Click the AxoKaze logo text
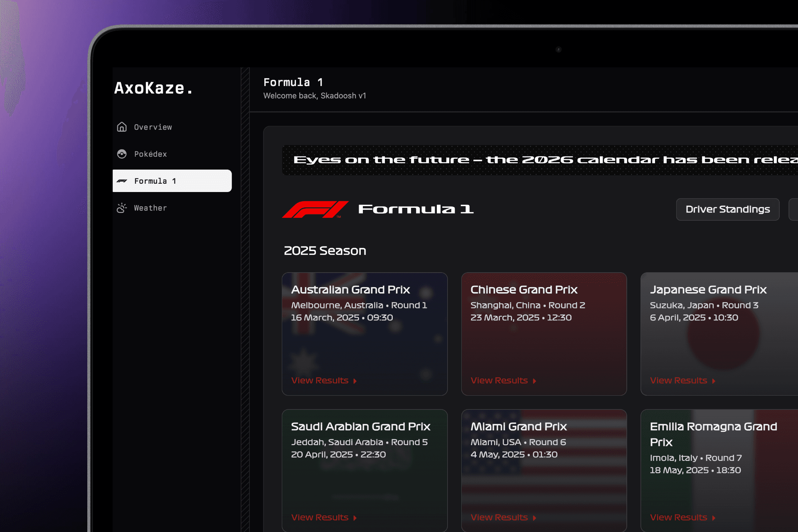Screen dimensions: 798x532 tap(153, 89)
